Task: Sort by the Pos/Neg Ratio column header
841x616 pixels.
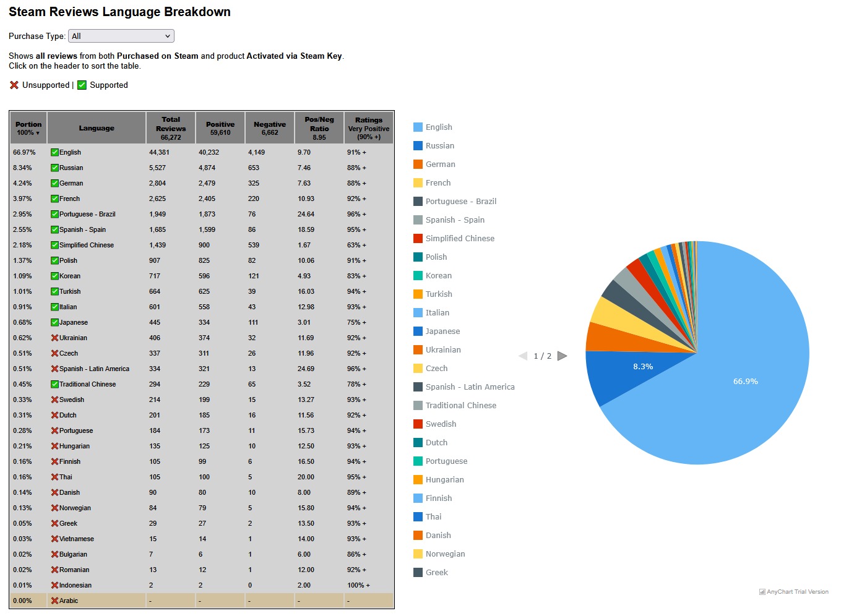Action: [x=319, y=128]
